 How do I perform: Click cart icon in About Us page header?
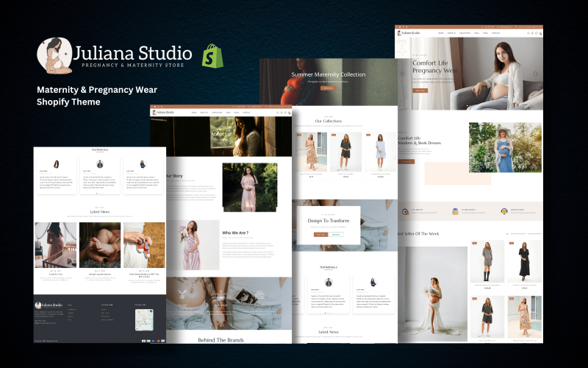click(x=289, y=113)
